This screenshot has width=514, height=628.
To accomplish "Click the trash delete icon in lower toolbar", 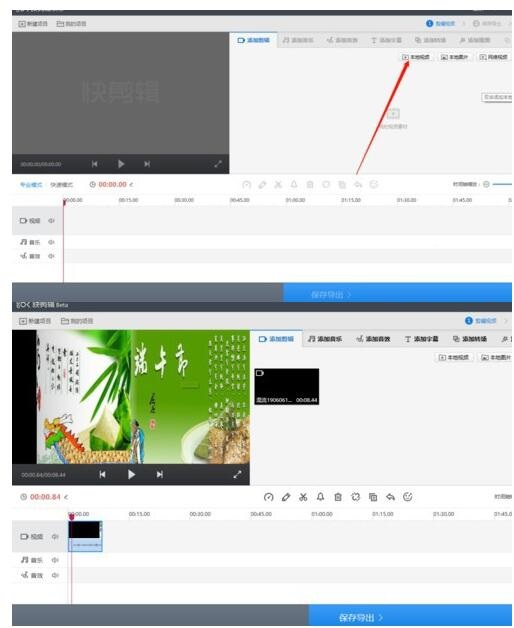I will [338, 497].
